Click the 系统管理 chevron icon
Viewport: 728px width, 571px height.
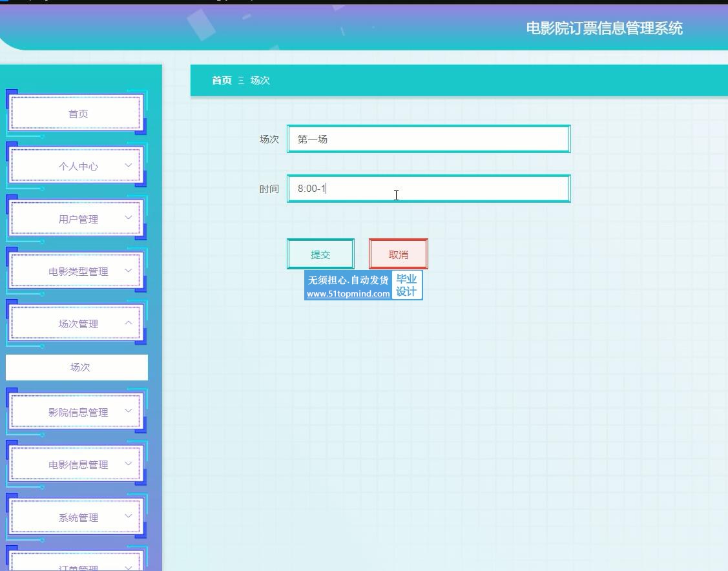(128, 516)
